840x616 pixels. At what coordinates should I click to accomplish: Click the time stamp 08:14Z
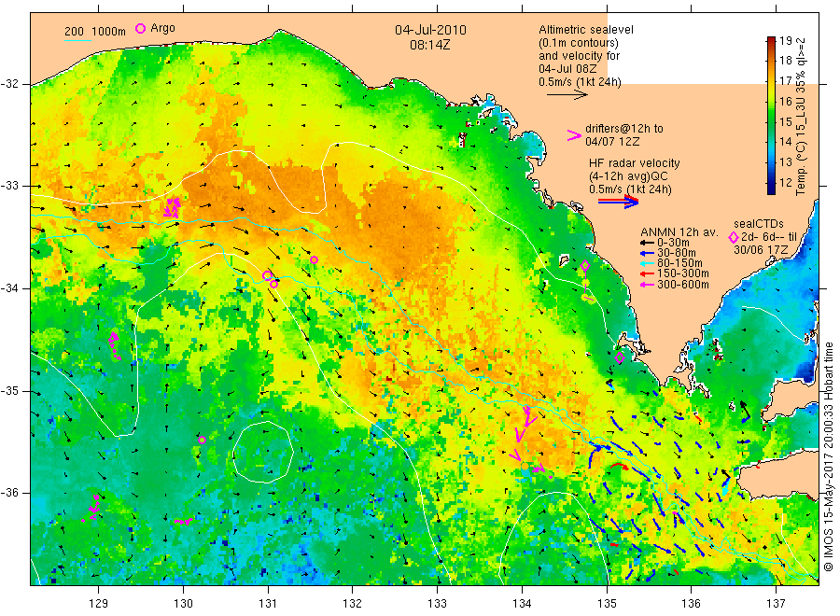429,45
